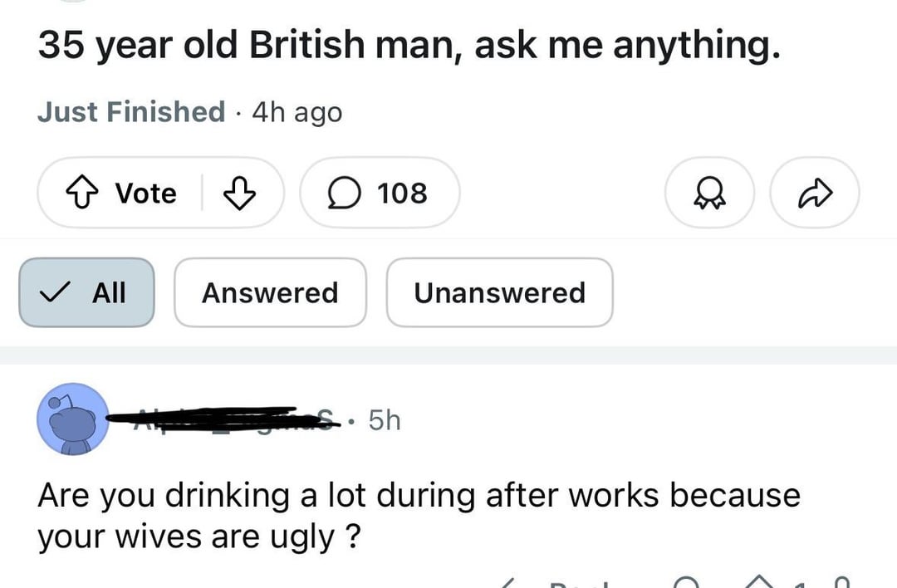Click the redacted commenter username
Screen dimensions: 897x588
point(224,420)
